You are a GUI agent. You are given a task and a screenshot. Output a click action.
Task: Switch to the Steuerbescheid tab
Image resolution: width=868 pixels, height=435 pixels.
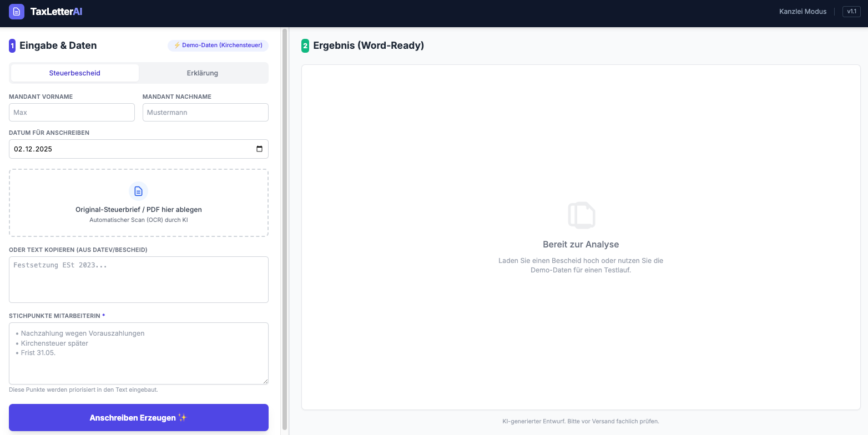(75, 73)
